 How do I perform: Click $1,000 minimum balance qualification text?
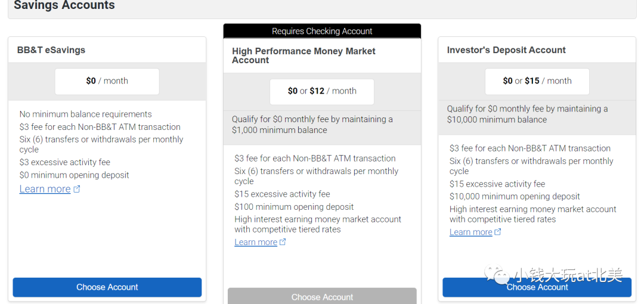point(312,125)
